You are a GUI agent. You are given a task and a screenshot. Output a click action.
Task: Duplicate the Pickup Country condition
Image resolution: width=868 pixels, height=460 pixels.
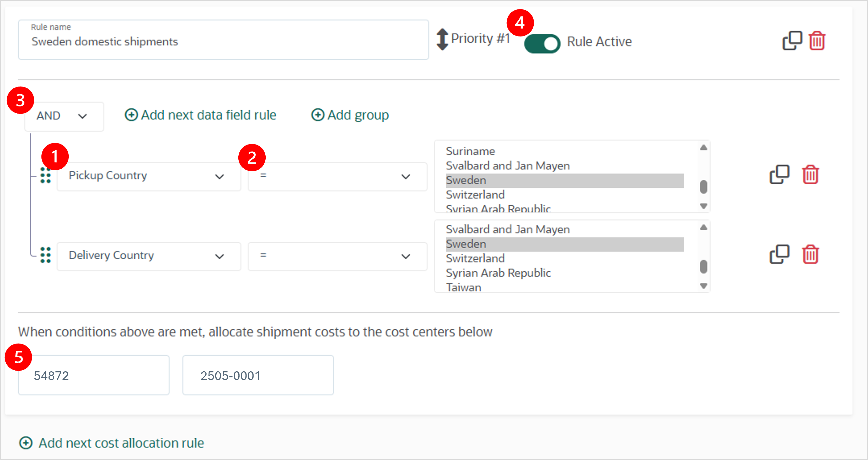tap(779, 174)
